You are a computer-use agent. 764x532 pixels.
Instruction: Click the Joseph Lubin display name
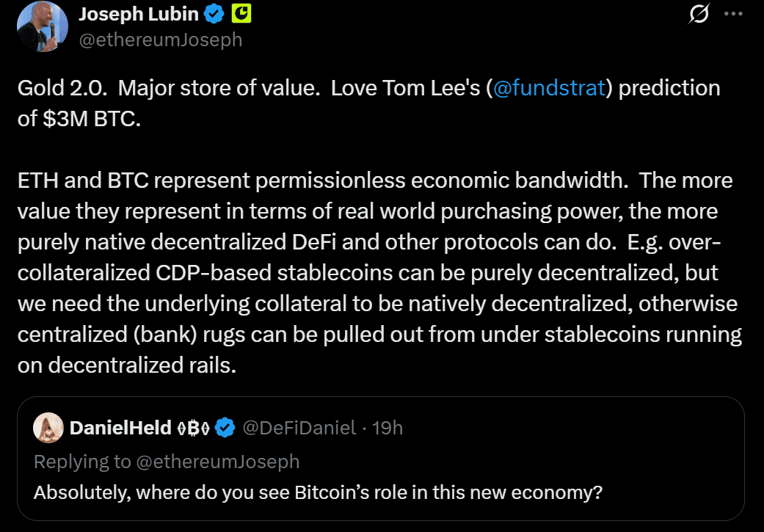tap(138, 12)
